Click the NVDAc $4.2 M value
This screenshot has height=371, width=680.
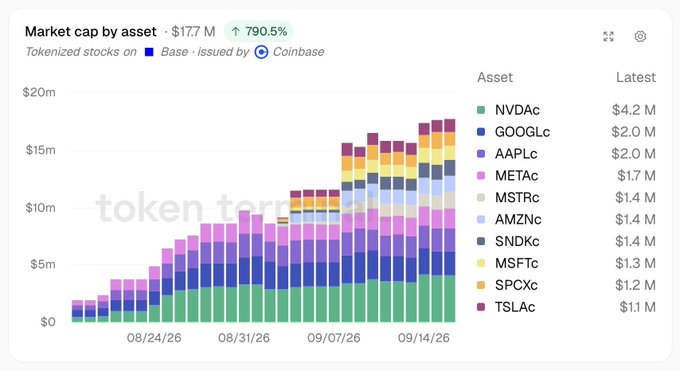pyautogui.click(x=634, y=110)
